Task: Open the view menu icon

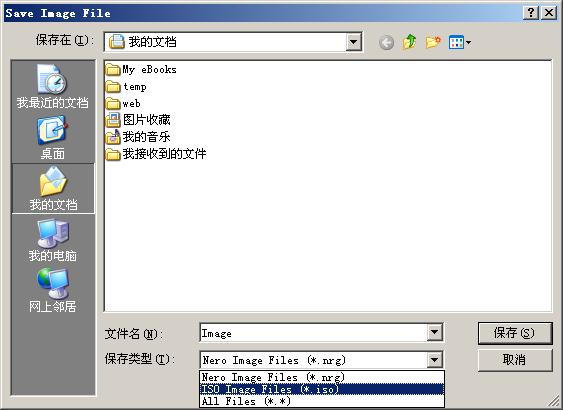Action: [460, 43]
